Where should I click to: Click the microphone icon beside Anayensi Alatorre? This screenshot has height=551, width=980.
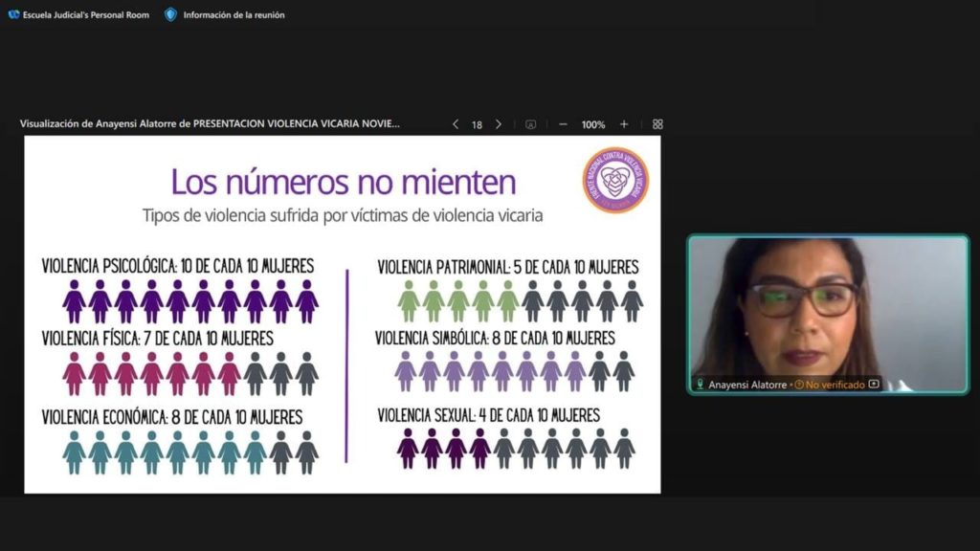[x=700, y=385]
